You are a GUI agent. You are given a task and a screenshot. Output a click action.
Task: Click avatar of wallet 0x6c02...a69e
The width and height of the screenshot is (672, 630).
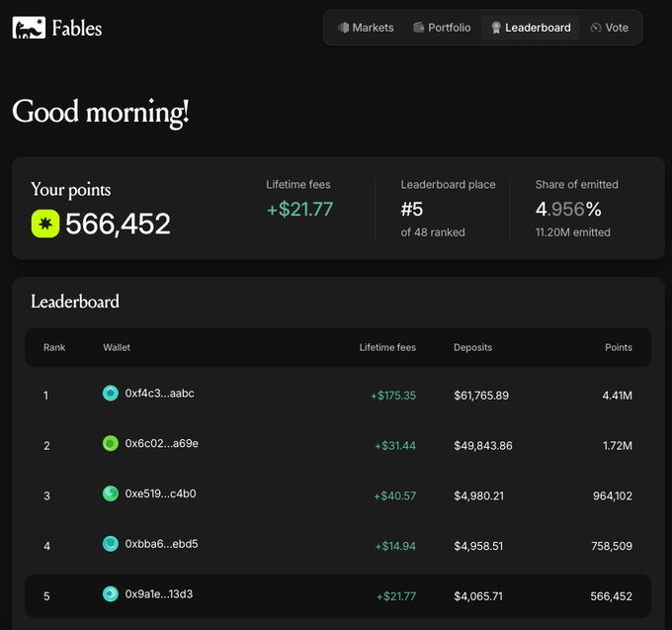(111, 443)
